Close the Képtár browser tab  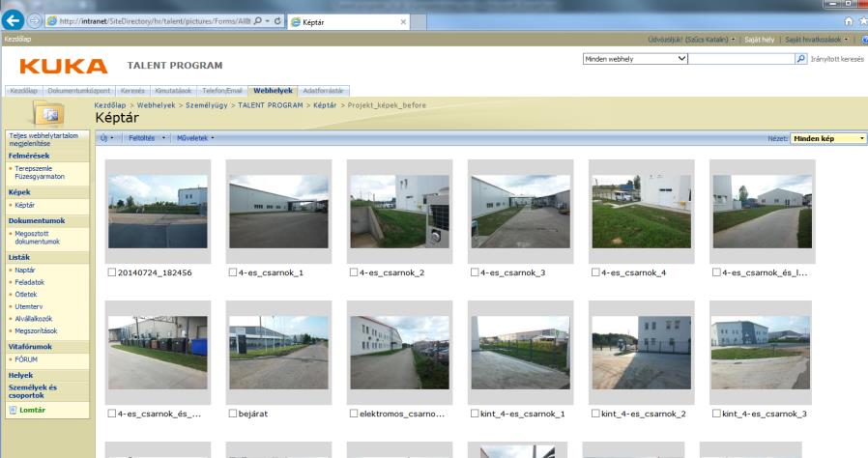coord(403,22)
